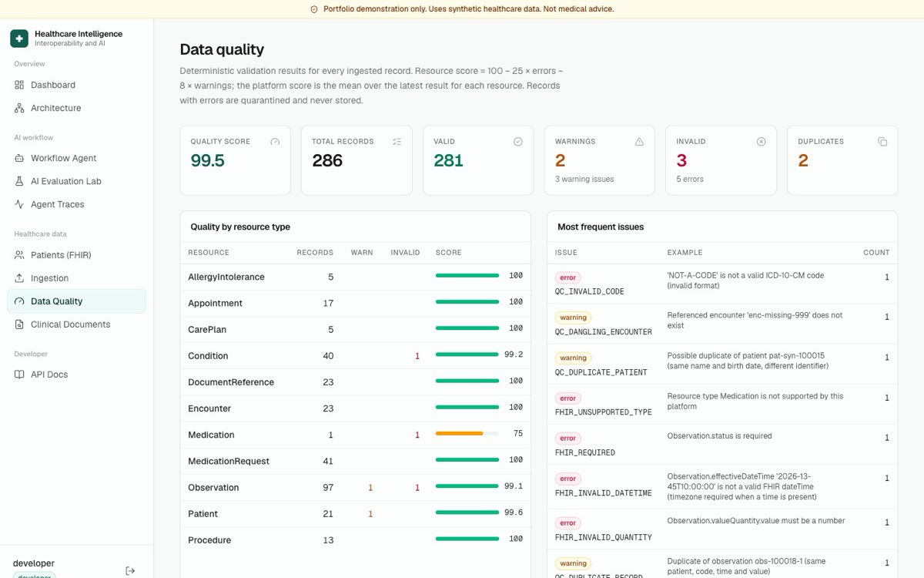
Task: Click Healthcare Intelligence app title
Action: [79, 34]
